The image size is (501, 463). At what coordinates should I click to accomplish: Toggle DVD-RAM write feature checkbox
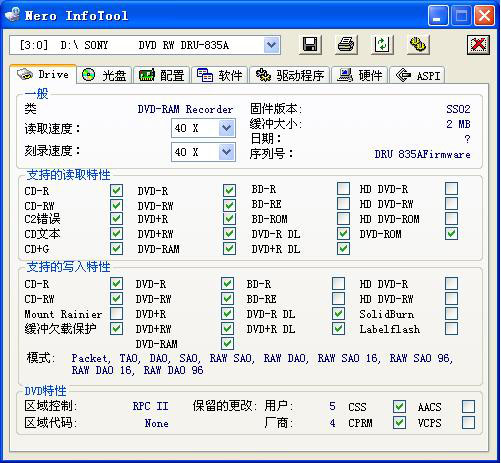click(227, 344)
